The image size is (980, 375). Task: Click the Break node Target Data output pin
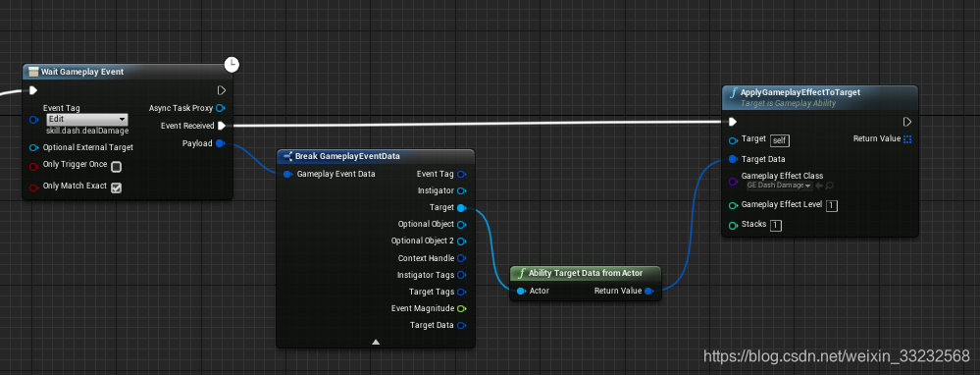(461, 325)
